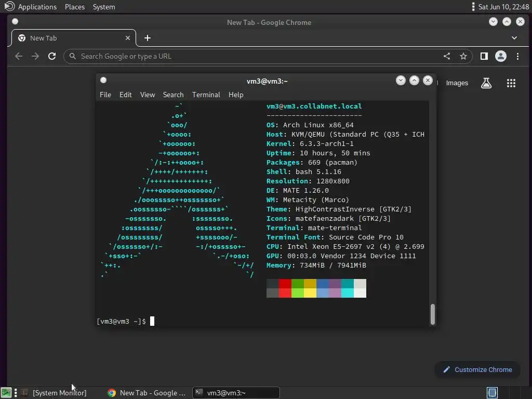Viewport: 532px width, 399px height.
Task: Click the terminal icon in vm3@vm3 taskbar entry
Action: coord(199,393)
